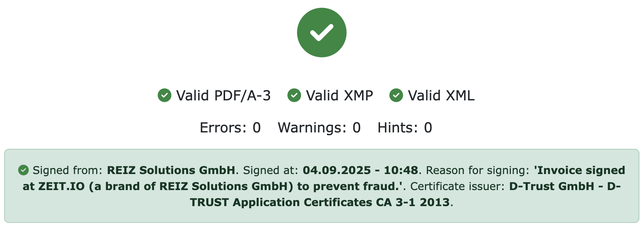Click the Warnings: 0 counter
Image resolution: width=644 pixels, height=229 pixels.
tap(319, 127)
